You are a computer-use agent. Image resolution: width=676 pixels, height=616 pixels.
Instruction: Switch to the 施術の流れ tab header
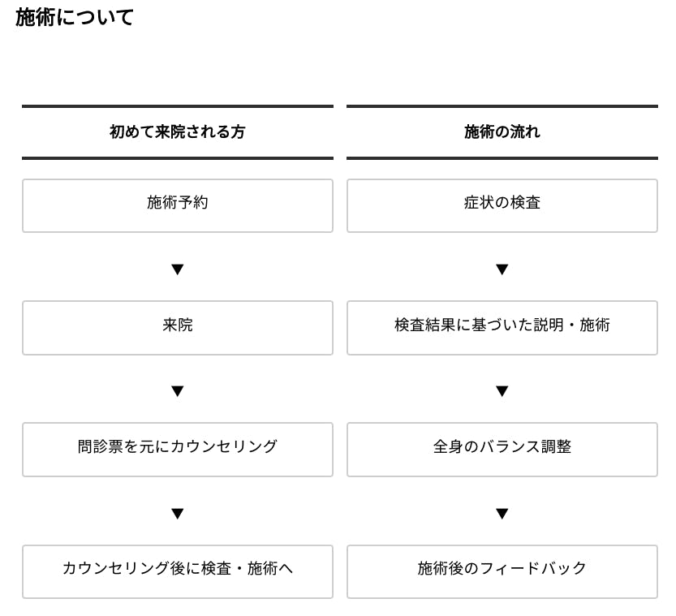point(502,131)
